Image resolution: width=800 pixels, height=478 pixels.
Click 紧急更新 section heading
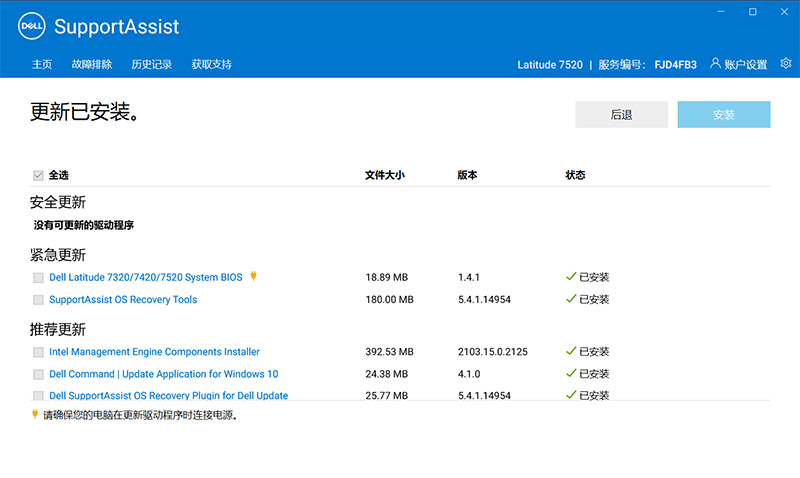[x=58, y=255]
